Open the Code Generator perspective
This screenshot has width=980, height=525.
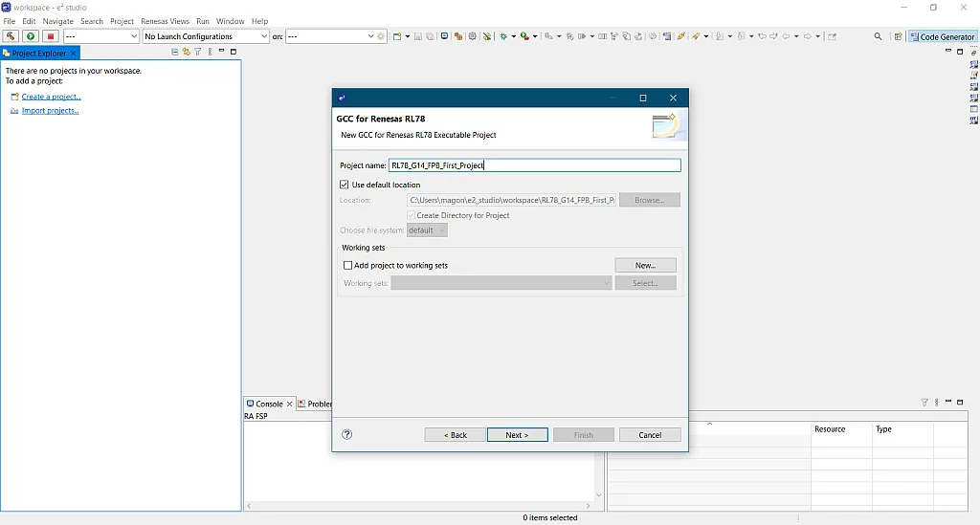click(942, 36)
